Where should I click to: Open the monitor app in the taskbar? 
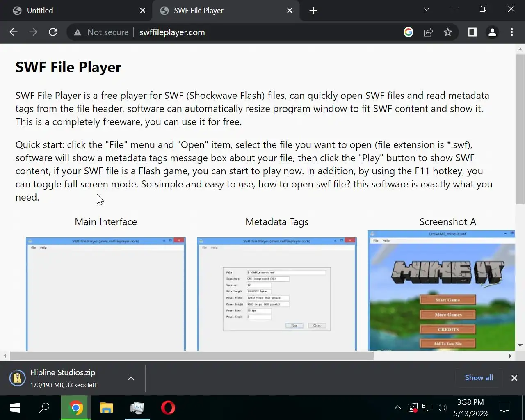(x=137, y=408)
